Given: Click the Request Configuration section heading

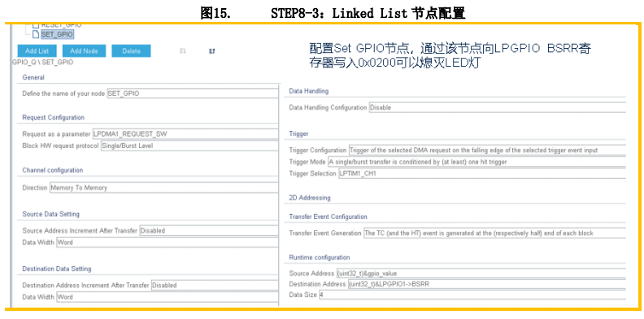Looking at the screenshot, I should [x=54, y=117].
